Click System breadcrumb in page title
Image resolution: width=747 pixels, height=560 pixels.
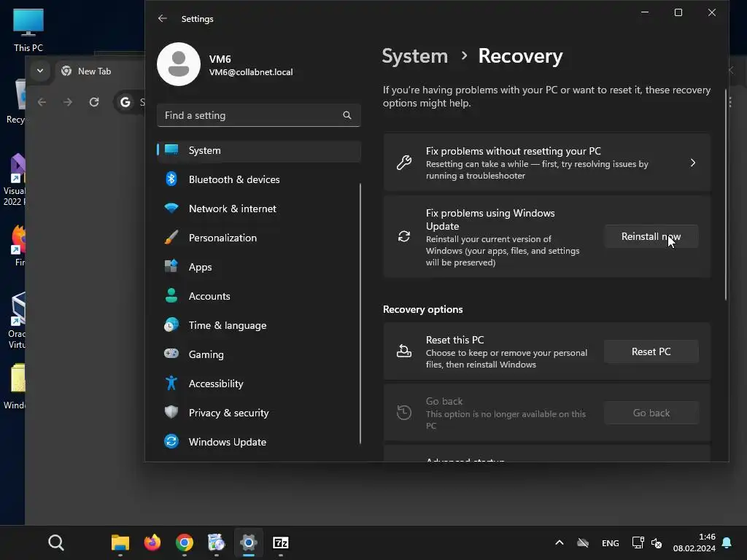pos(415,56)
